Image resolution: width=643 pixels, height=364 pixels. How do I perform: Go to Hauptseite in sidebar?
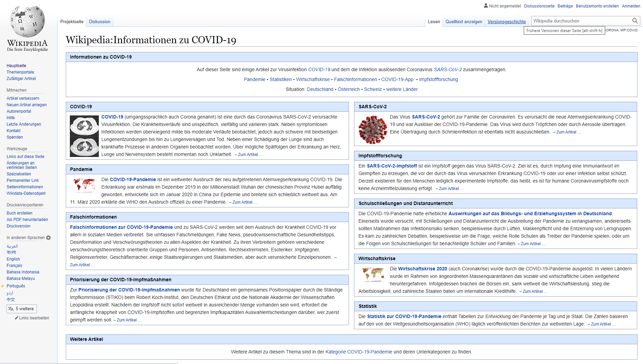pyautogui.click(x=16, y=66)
